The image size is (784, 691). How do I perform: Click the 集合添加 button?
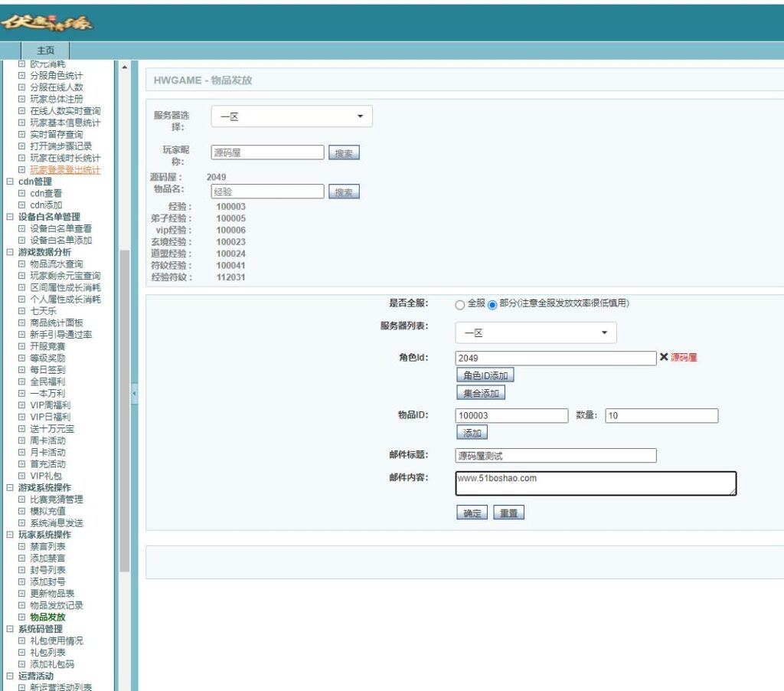(x=481, y=392)
